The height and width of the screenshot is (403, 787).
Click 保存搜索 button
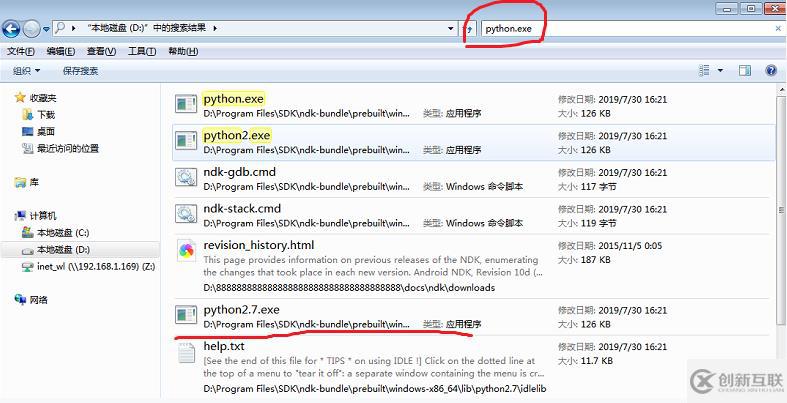coord(80,71)
